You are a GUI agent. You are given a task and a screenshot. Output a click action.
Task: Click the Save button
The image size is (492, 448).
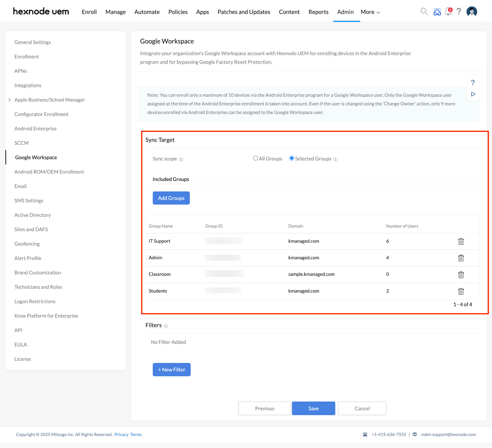(x=313, y=408)
